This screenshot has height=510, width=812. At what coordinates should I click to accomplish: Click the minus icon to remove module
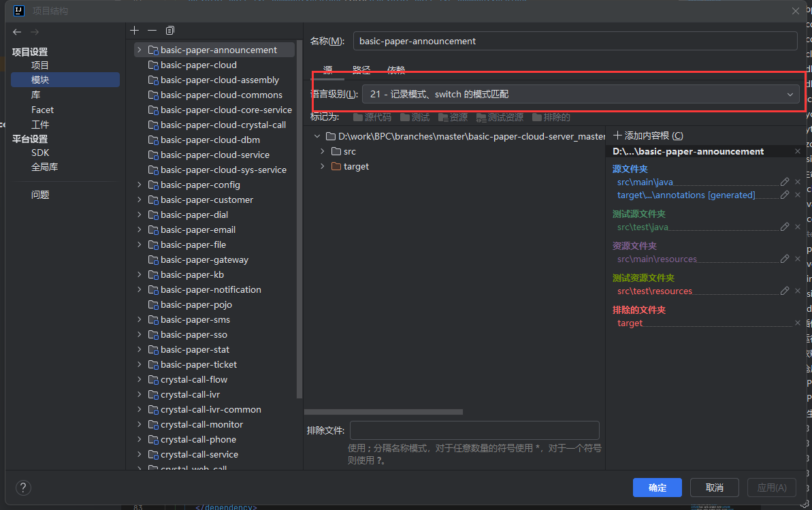(152, 31)
